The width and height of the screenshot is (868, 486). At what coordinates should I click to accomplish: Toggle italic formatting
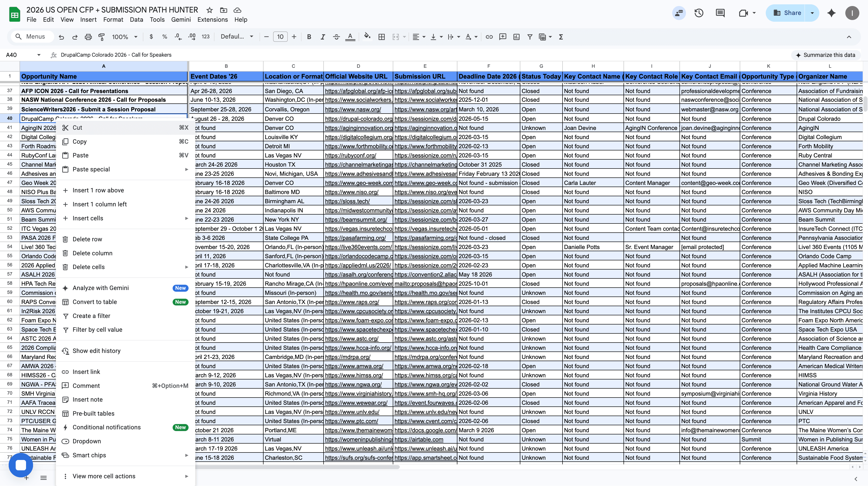(x=323, y=37)
